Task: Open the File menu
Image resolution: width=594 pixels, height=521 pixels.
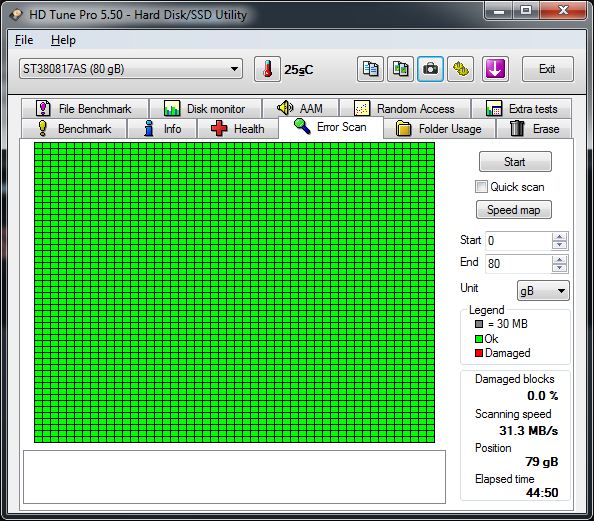Action: tap(24, 40)
